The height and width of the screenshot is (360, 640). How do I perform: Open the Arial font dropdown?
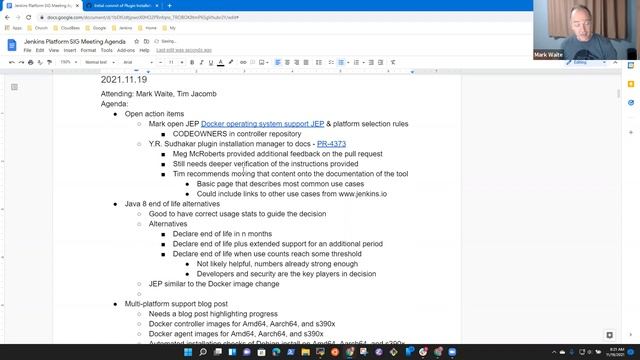coord(138,62)
